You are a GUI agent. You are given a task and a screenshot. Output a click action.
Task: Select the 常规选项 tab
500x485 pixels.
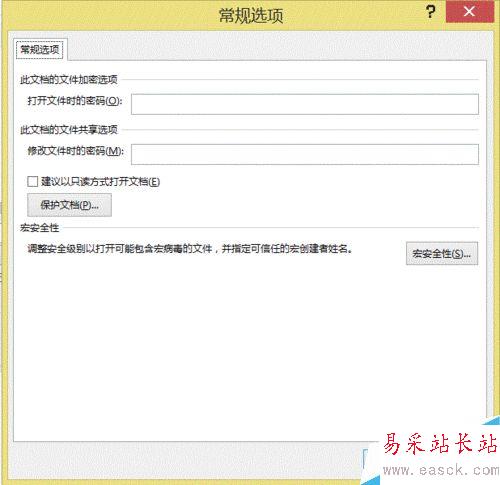(40, 50)
